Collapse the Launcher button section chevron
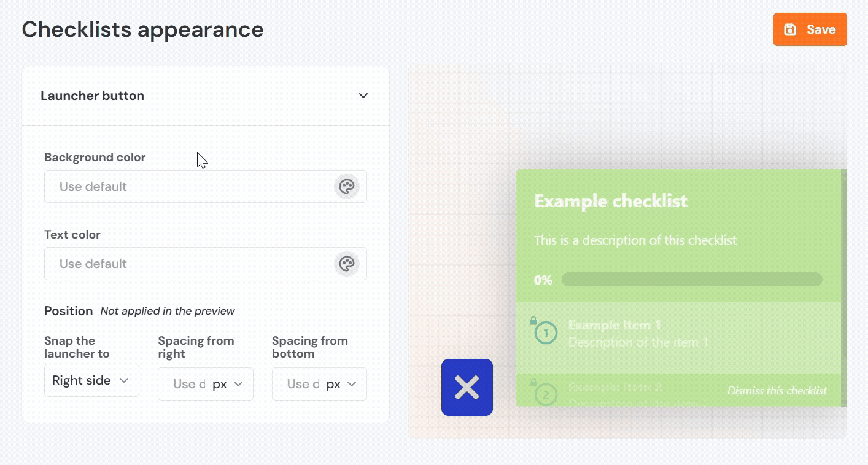Screen dimensions: 868x465 pos(363,96)
